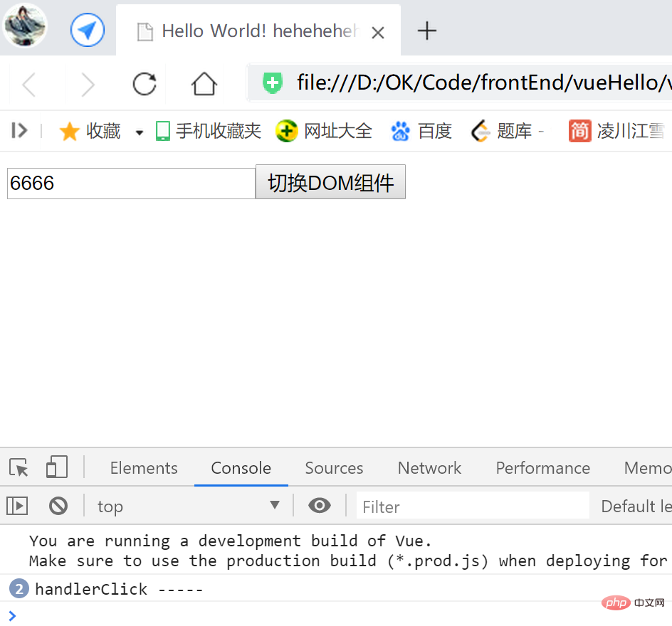Screen dimensions: 672x626
Task: Click the text input showing 6666
Action: 131,183
